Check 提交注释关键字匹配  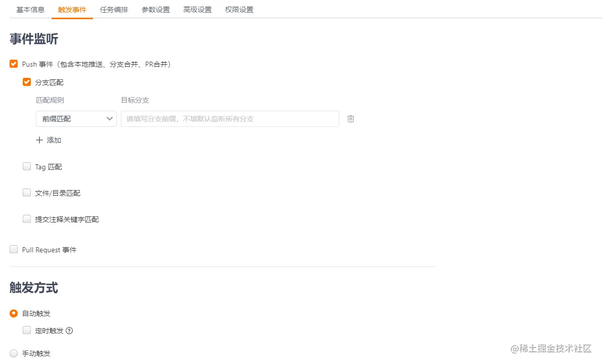coord(26,219)
